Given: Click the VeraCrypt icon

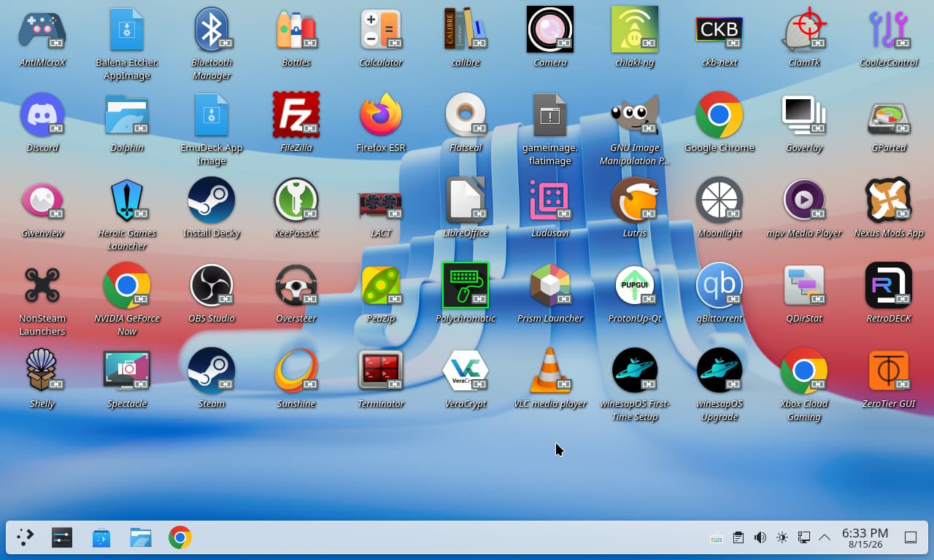Looking at the screenshot, I should [x=466, y=371].
